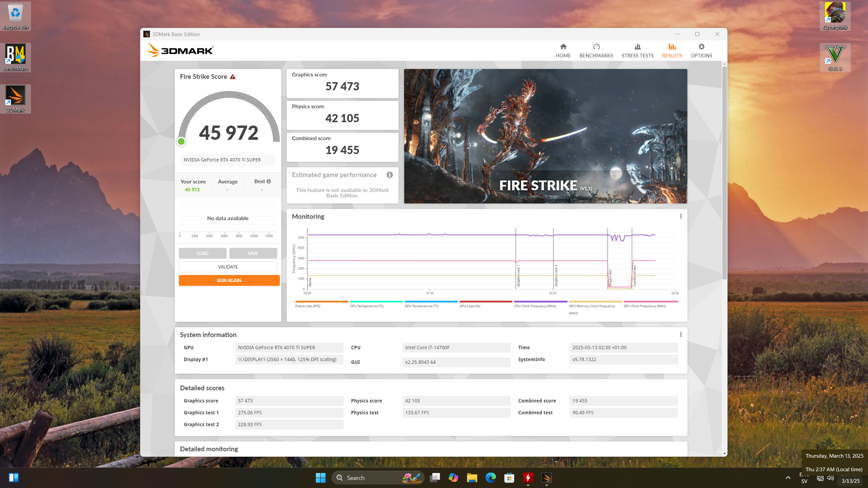The image size is (868, 488).
Task: Click the Intel Core i7-14700F CPU field
Action: (x=456, y=347)
